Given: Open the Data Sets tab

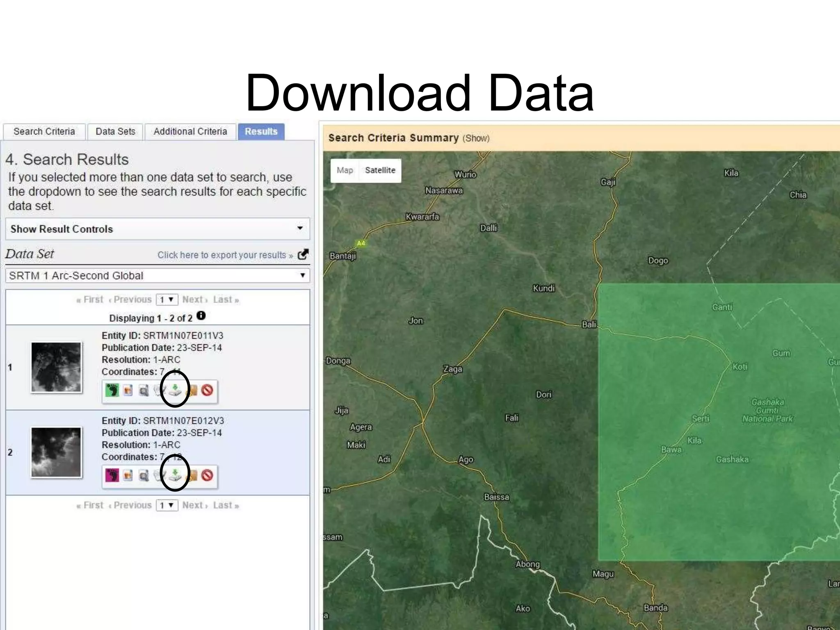Looking at the screenshot, I should [x=115, y=132].
